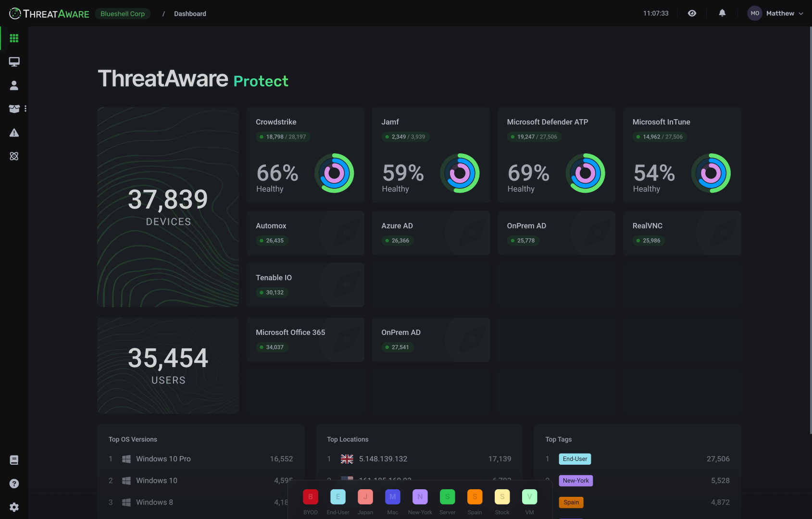The image size is (812, 519).
Task: Open the alerts warning triangle icon
Action: 14,133
